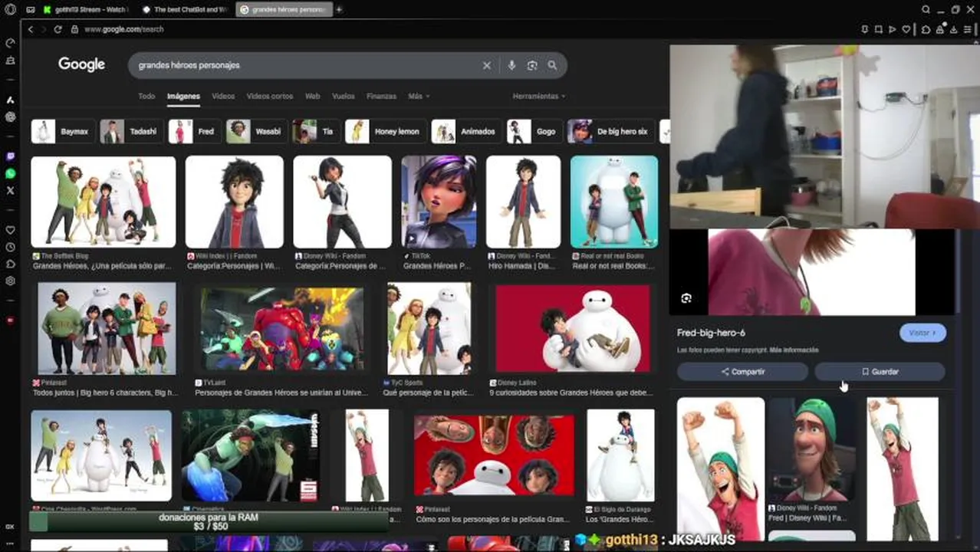Open The Softtek Blog group image
This screenshot has width=980, height=552.
(x=103, y=202)
